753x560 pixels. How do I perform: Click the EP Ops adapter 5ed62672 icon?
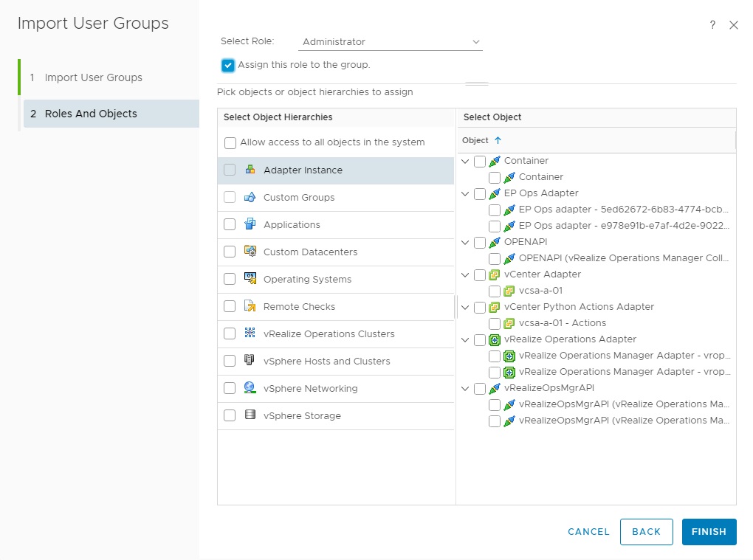point(509,210)
